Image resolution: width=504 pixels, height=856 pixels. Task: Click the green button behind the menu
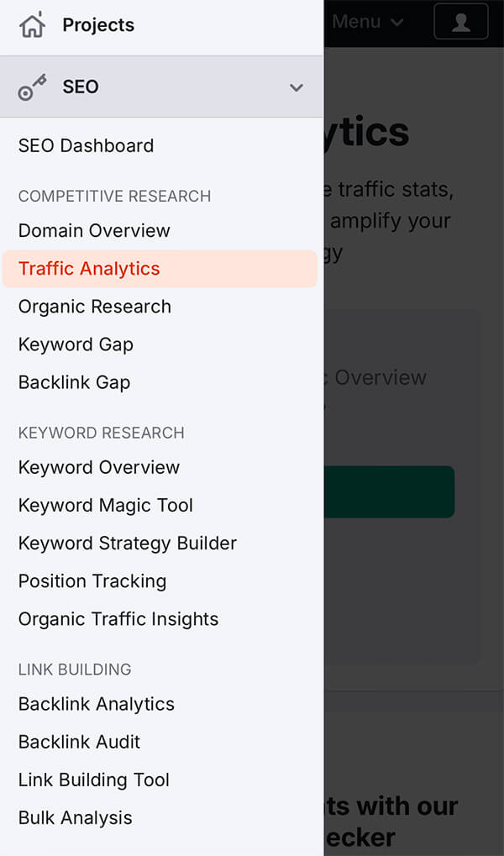(x=389, y=492)
